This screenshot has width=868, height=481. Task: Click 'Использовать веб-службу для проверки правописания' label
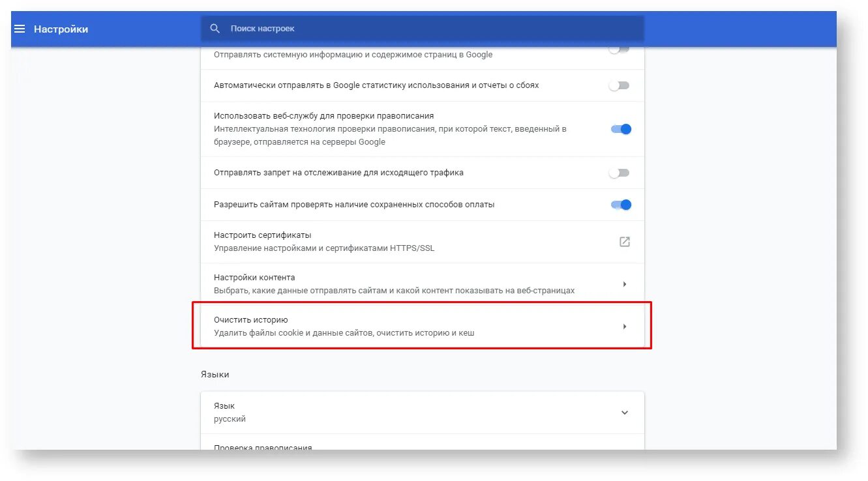coord(323,116)
